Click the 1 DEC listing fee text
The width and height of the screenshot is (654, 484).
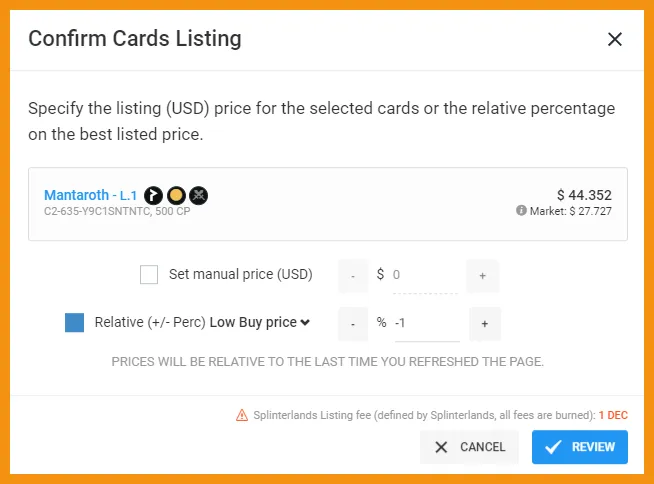(613, 415)
